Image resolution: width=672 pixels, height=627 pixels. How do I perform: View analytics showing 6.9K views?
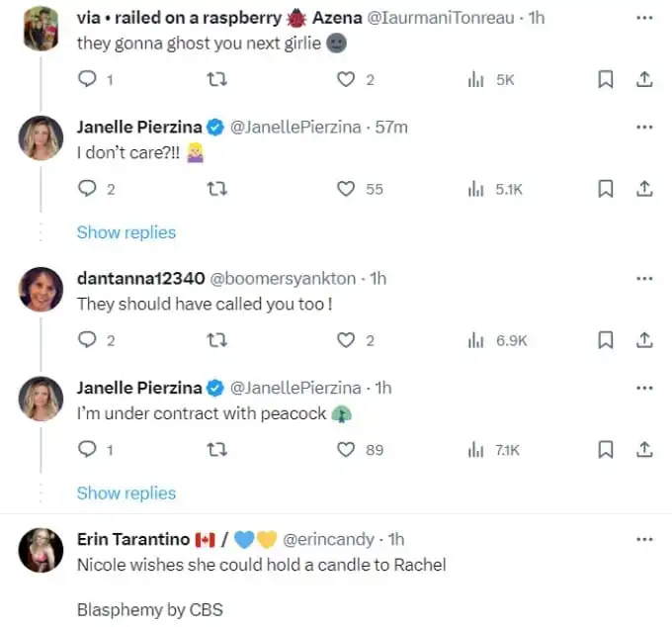[497, 340]
